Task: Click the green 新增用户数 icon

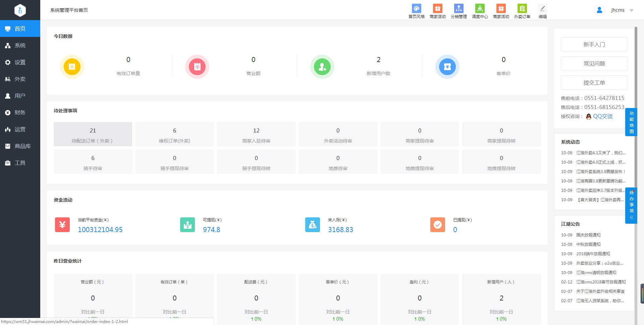Action: [x=322, y=66]
